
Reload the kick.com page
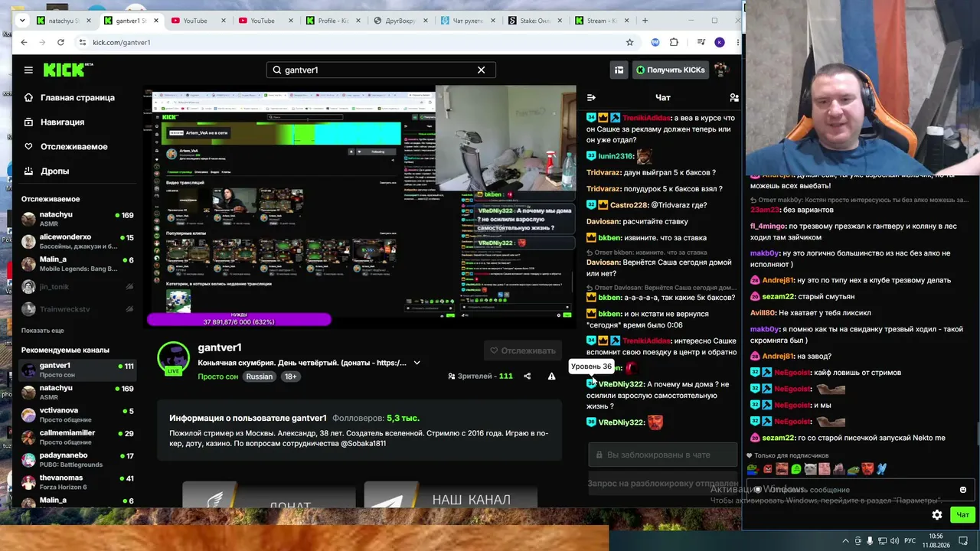[62, 42]
